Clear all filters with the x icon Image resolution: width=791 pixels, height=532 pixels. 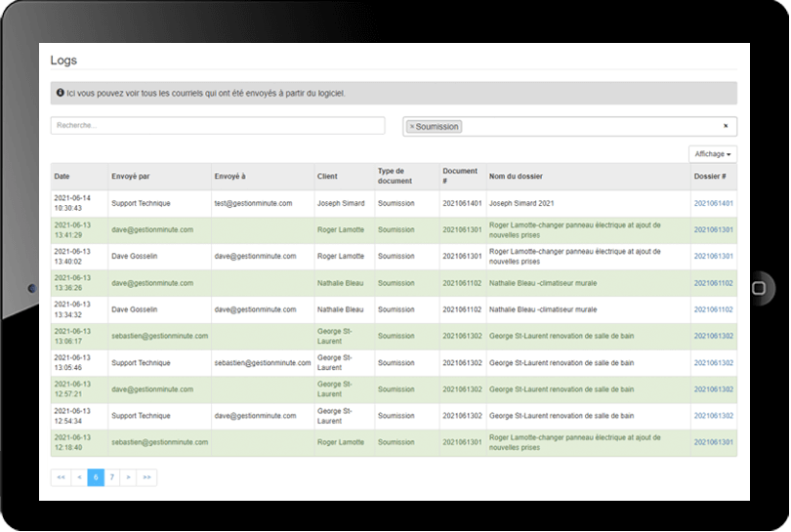click(x=726, y=126)
